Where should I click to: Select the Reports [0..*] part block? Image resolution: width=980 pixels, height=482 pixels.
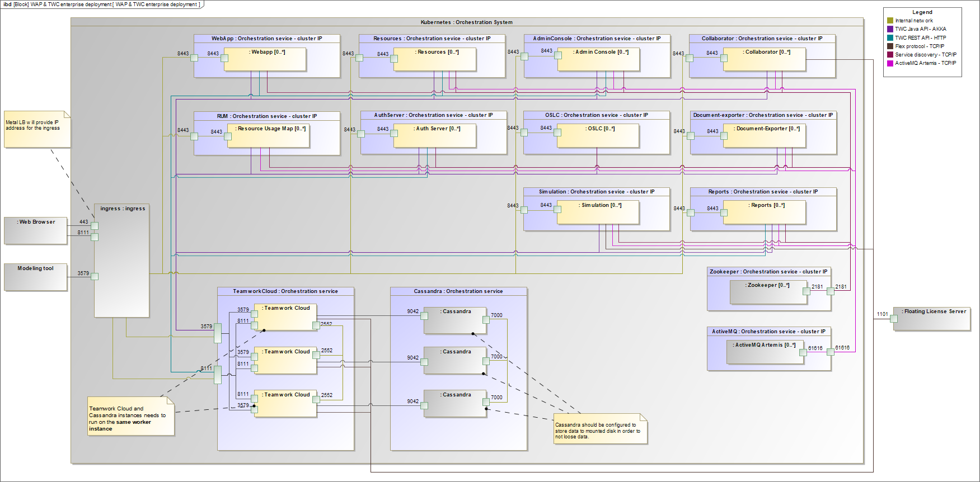765,213
